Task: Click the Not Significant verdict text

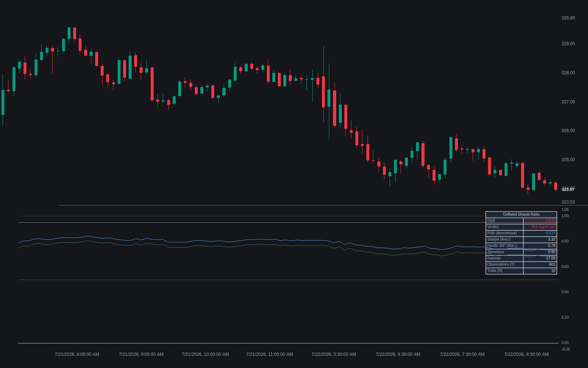Action: point(543,227)
